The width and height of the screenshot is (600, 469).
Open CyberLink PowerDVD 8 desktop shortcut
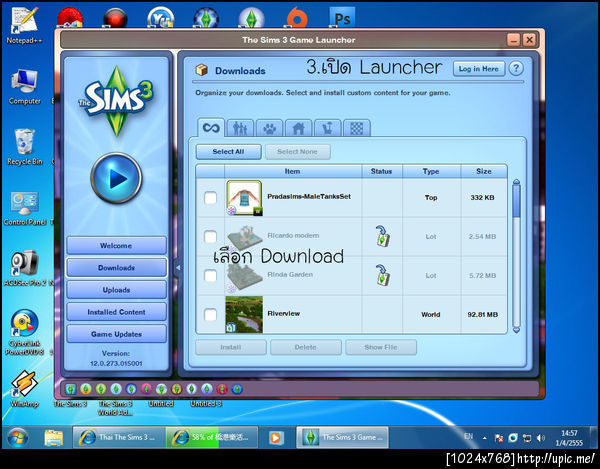point(24,332)
